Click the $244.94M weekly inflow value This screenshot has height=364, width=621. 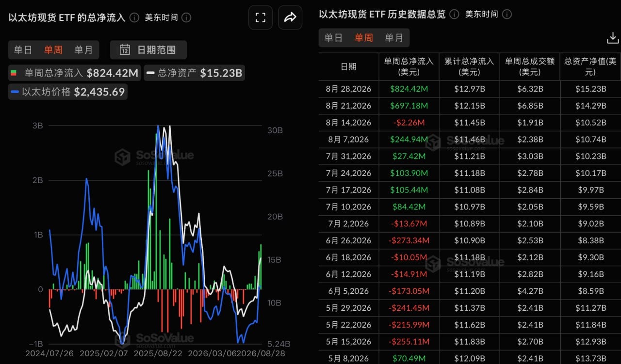(x=409, y=140)
